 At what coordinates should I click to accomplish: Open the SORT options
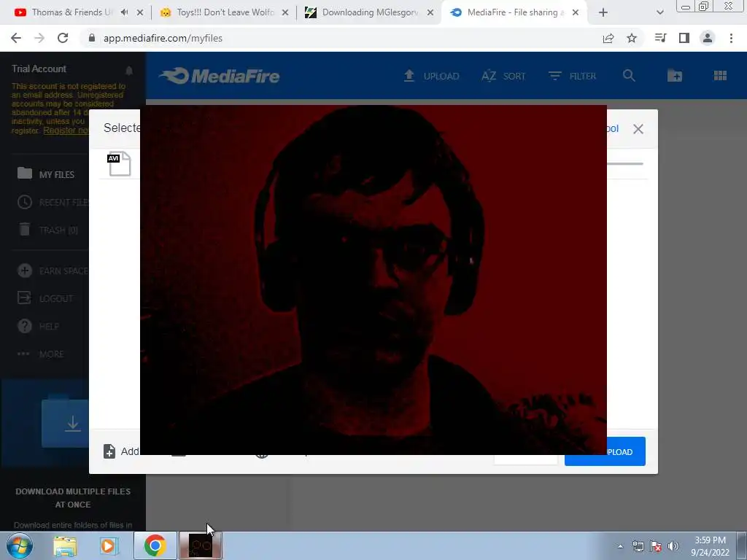[x=503, y=76]
